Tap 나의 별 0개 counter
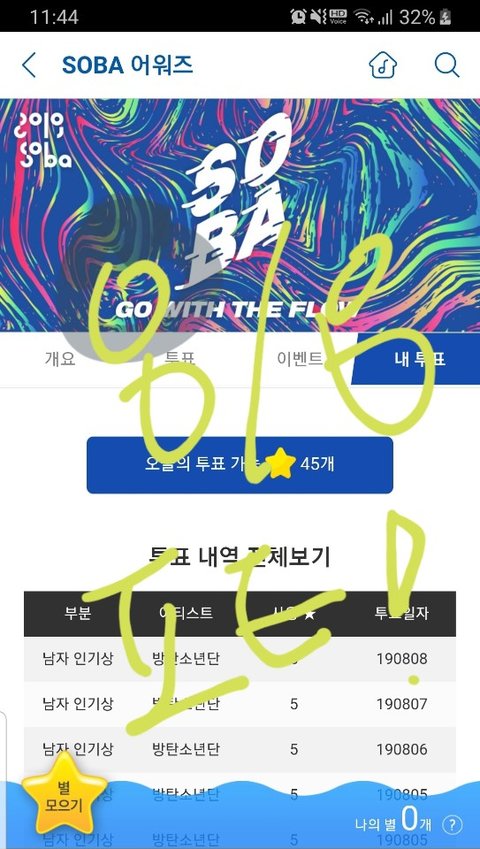This screenshot has width=480, height=849. coord(393,824)
